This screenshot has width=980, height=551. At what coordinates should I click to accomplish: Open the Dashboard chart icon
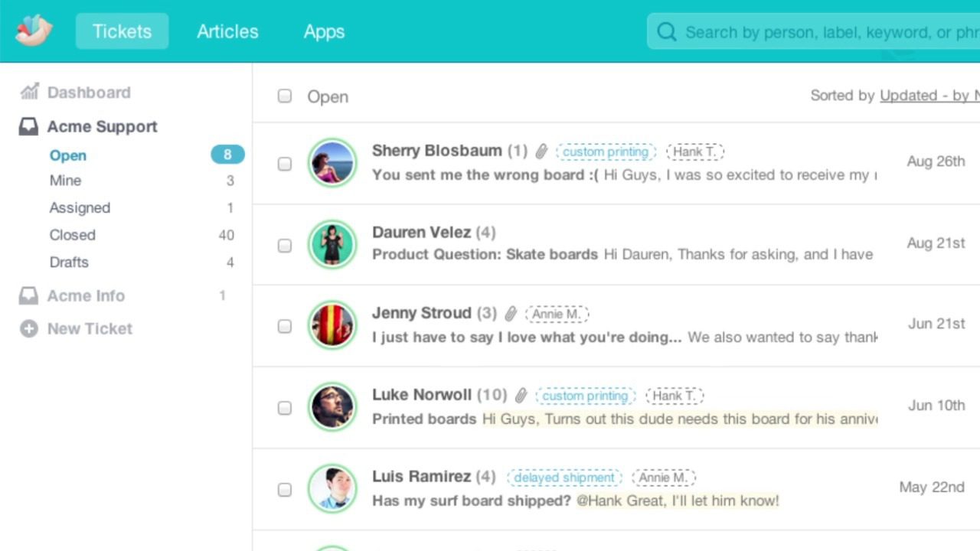click(29, 92)
